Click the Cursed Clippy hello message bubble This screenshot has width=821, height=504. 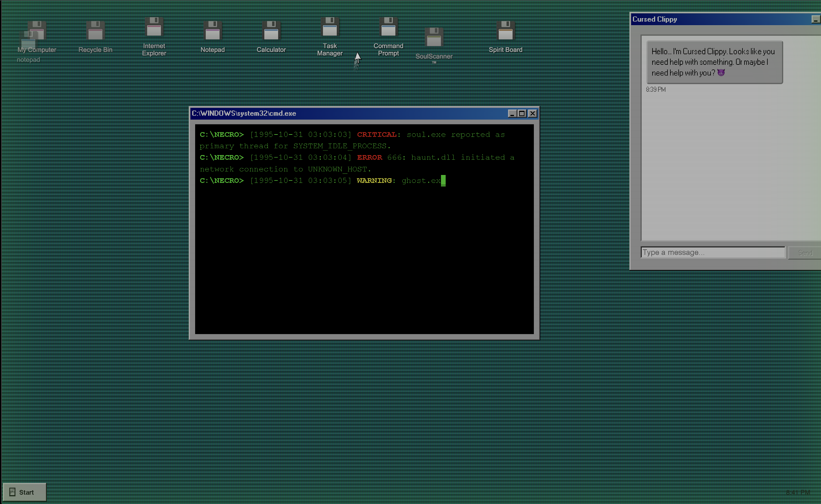point(714,62)
